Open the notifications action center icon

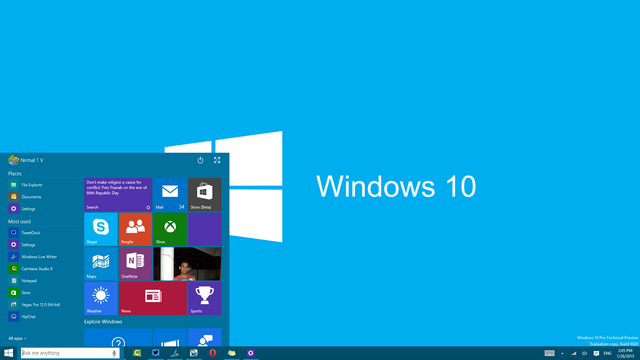pyautogui.click(x=596, y=353)
